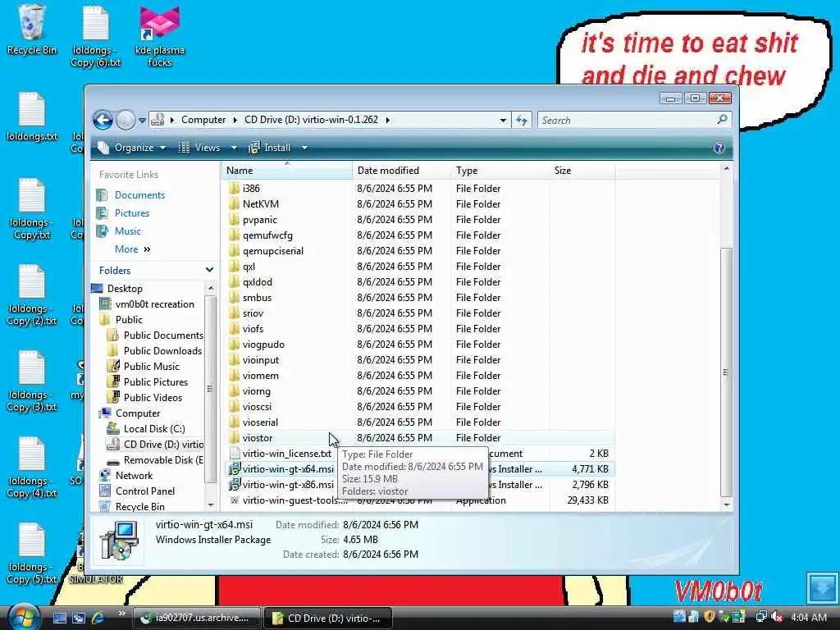Select loldongs.txt file on desktop
840x630 pixels.
click(32, 116)
